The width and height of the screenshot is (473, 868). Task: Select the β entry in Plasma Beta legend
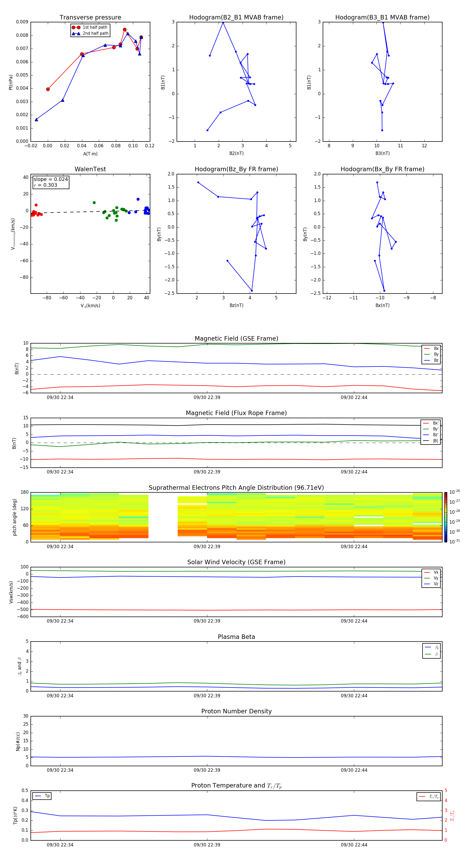[x=431, y=654]
